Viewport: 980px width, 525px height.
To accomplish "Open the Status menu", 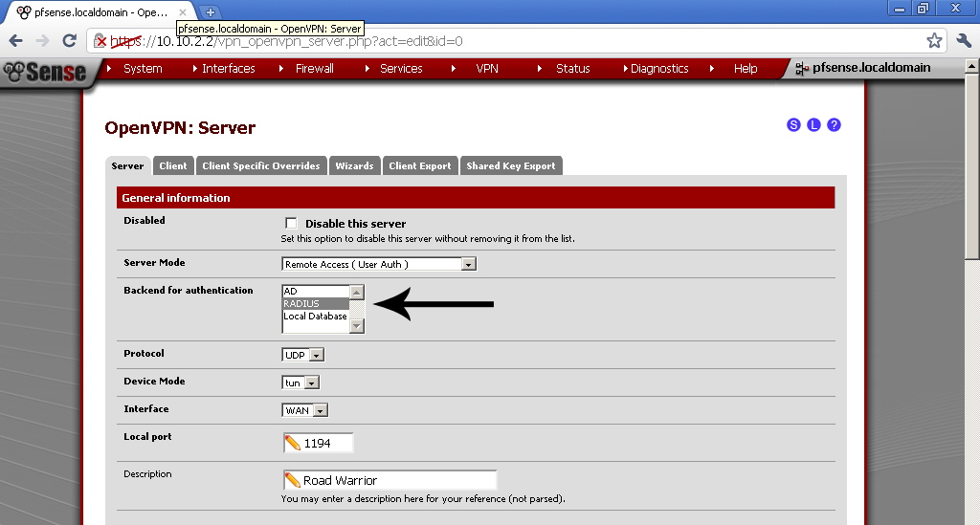I will click(572, 69).
